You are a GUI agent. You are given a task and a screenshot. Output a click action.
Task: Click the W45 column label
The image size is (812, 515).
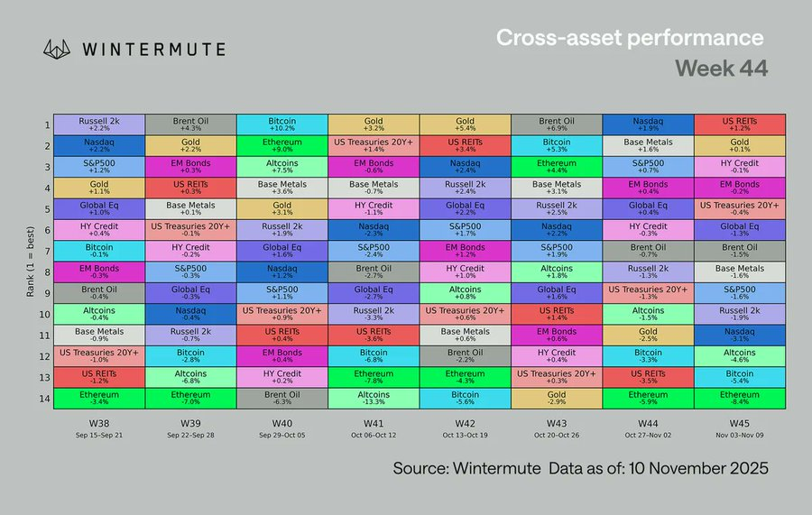pos(740,421)
